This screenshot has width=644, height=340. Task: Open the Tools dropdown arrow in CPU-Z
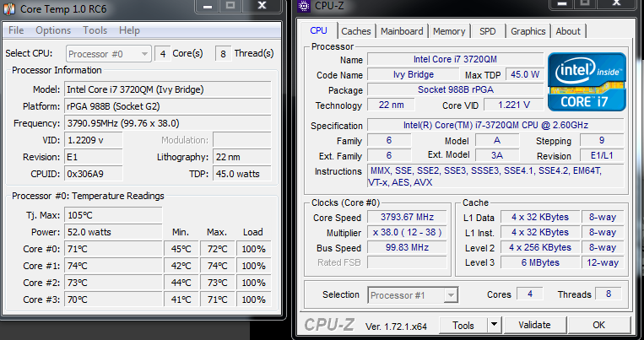click(x=495, y=325)
